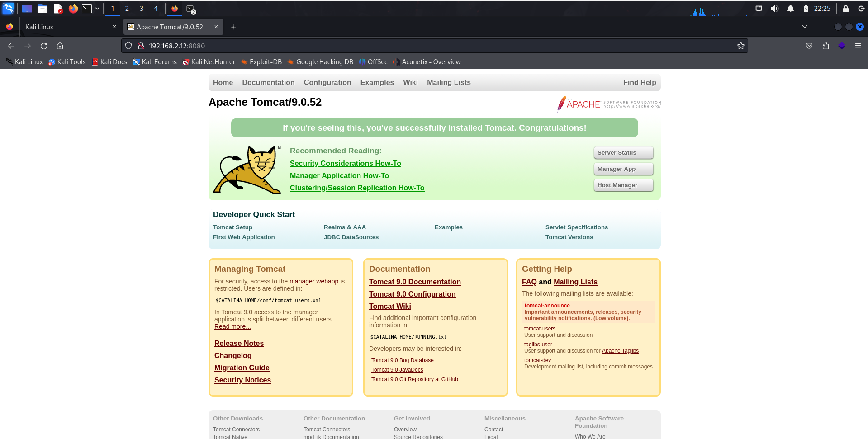Focus the Firefox window in taskbar
This screenshot has height=439, width=868.
175,9
